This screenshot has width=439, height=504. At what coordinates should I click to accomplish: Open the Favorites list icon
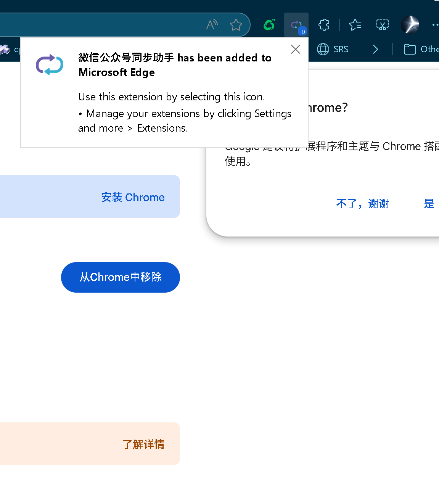355,25
